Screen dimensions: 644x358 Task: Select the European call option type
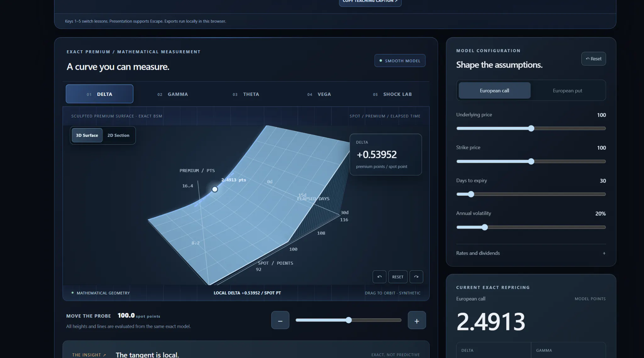click(494, 91)
